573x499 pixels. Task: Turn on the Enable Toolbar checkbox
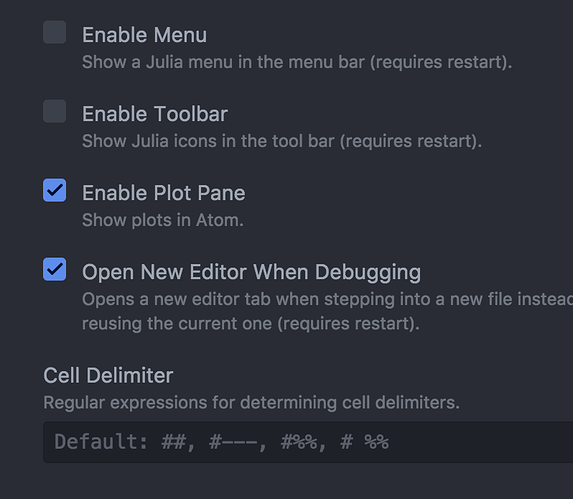pos(54,111)
